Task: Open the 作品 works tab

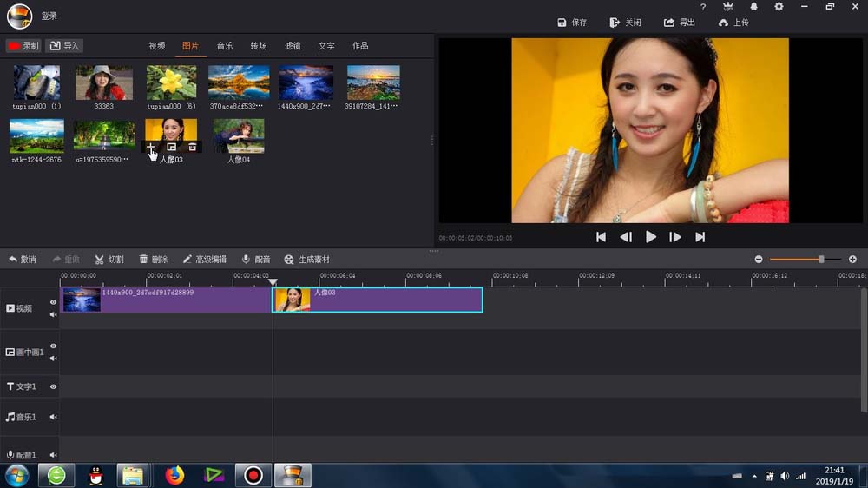Action: point(360,46)
